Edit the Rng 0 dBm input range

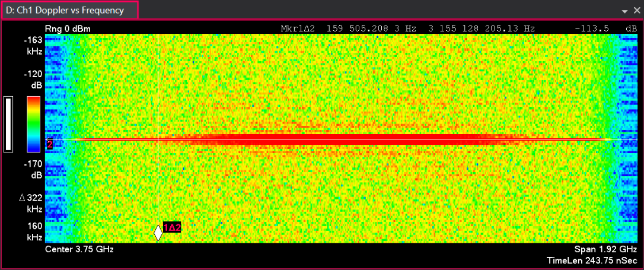tap(68, 28)
